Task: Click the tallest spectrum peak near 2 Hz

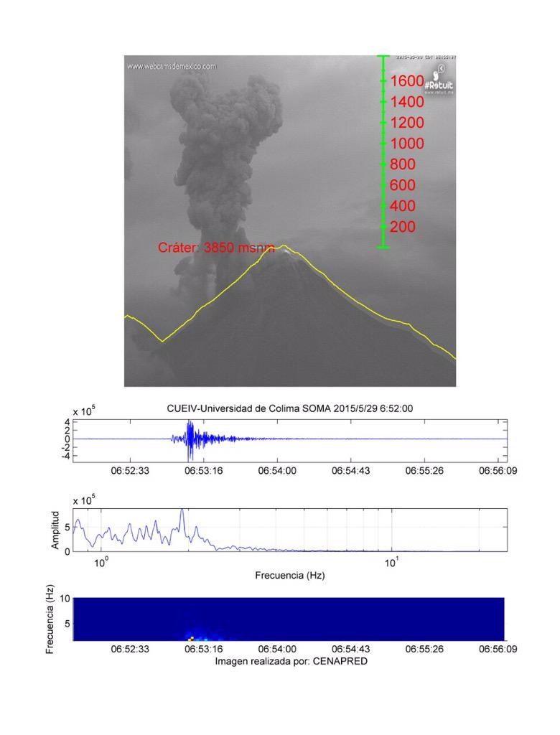Action: tap(182, 511)
